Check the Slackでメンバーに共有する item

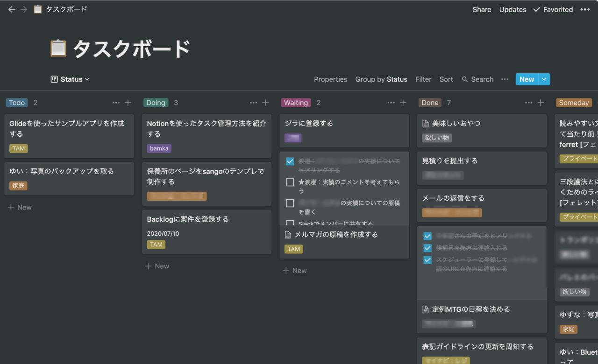290,224
